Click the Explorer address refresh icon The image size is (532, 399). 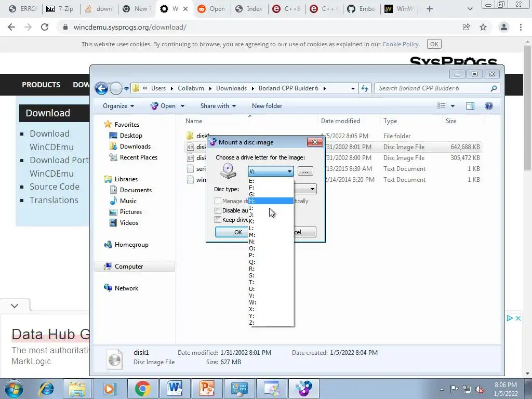click(x=365, y=88)
